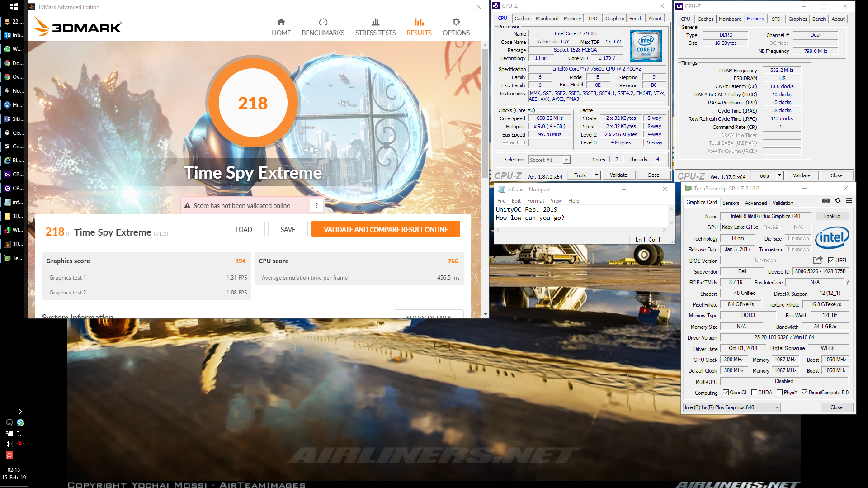The height and width of the screenshot is (488, 868).
Task: Open the Bench tab in the left CPU-Z window
Action: (636, 19)
